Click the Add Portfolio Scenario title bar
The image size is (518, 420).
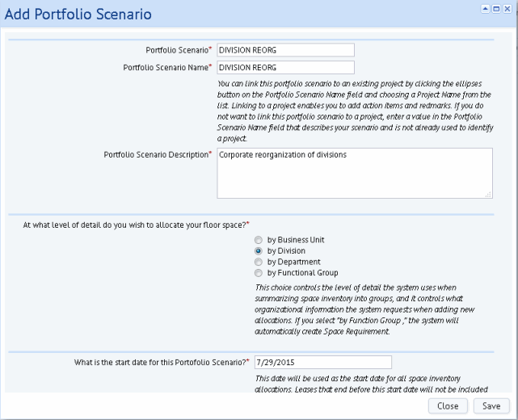click(242, 14)
